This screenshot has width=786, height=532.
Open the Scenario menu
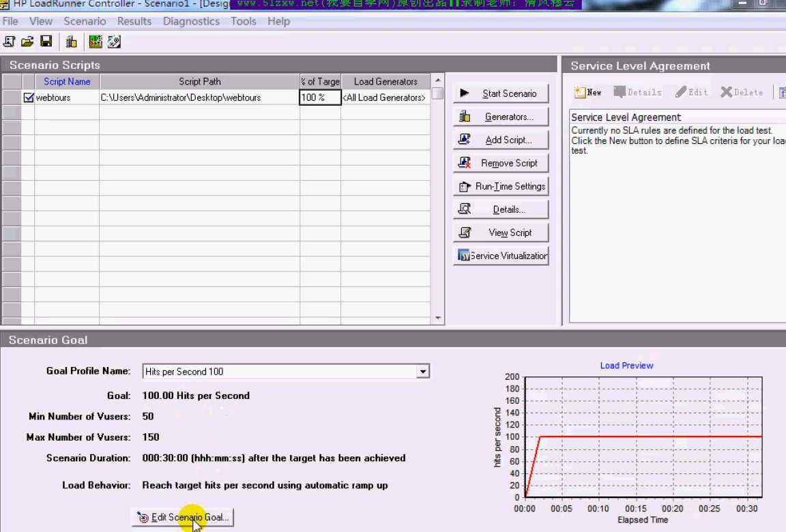85,21
